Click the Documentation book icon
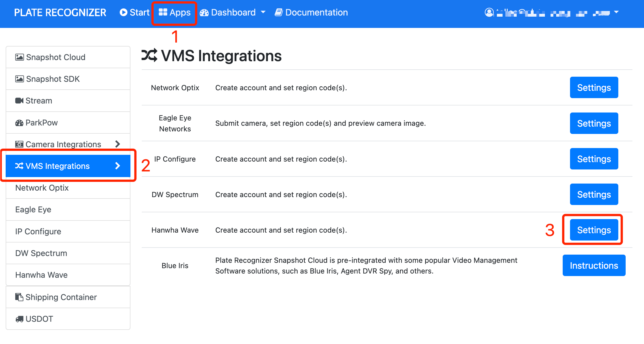This screenshot has width=644, height=344. pyautogui.click(x=279, y=12)
